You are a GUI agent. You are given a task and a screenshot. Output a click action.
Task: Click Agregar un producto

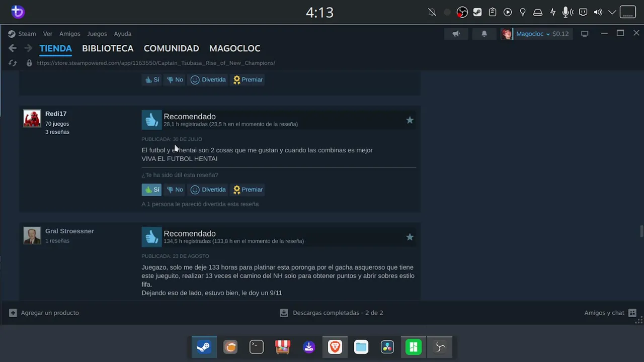(x=44, y=313)
